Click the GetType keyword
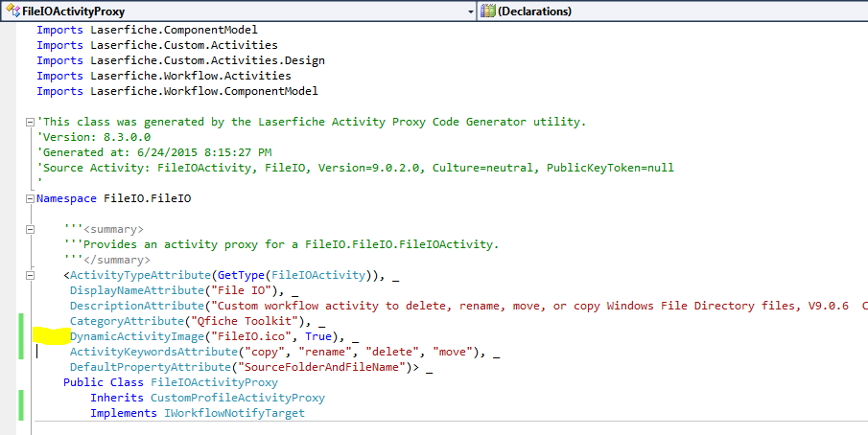 click(x=241, y=275)
